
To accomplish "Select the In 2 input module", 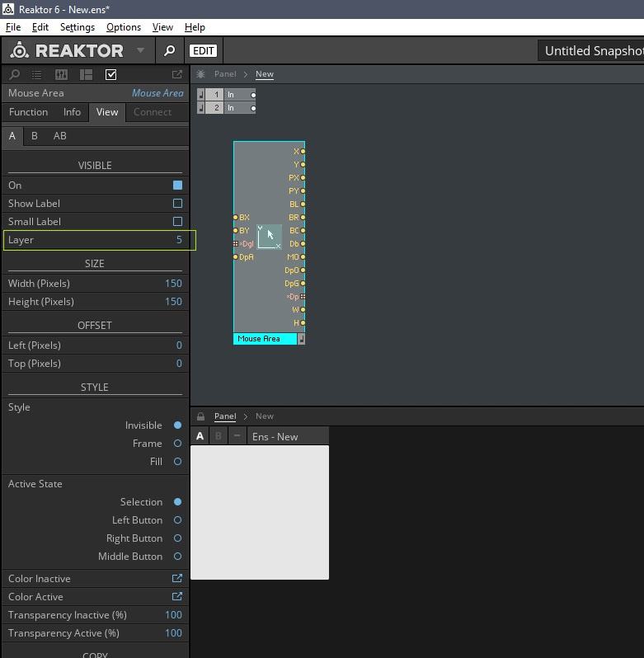I will point(227,108).
